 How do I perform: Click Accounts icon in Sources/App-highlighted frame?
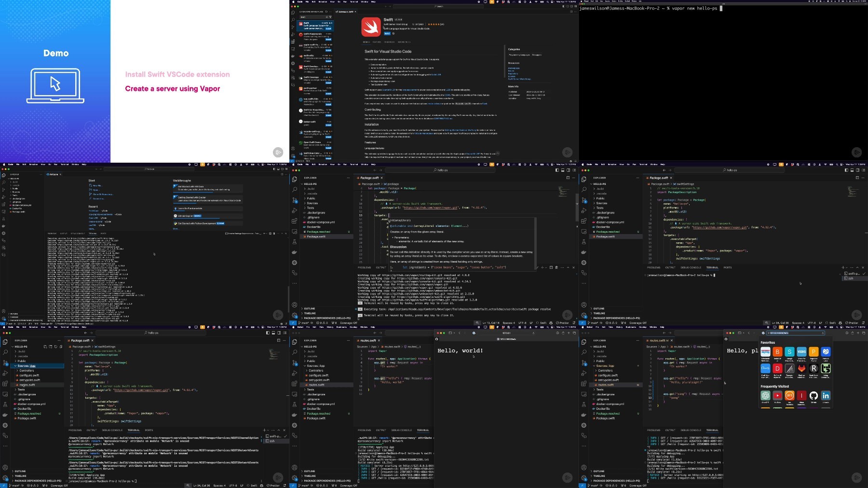pos(5,467)
